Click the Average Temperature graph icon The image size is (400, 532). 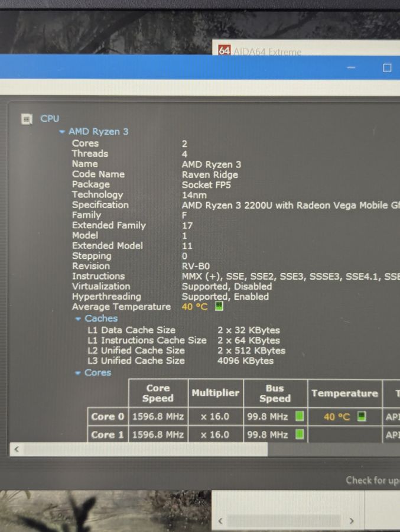219,306
